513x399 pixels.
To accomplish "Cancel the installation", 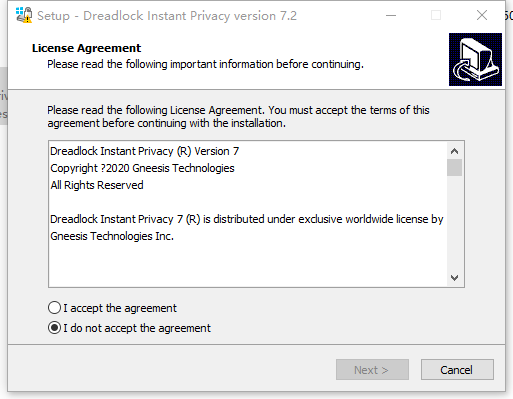I will (457, 370).
